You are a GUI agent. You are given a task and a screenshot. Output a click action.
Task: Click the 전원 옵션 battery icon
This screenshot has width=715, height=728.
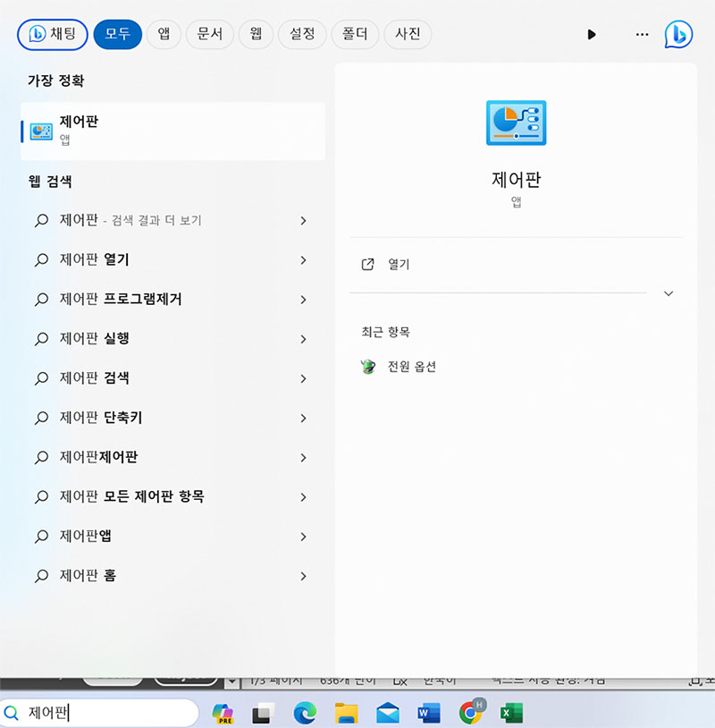(368, 367)
